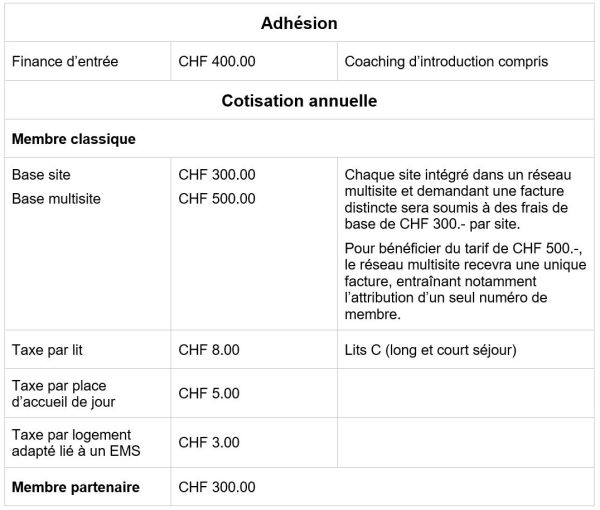
Task: Select the Finance d'entrée row label
Action: [x=65, y=62]
